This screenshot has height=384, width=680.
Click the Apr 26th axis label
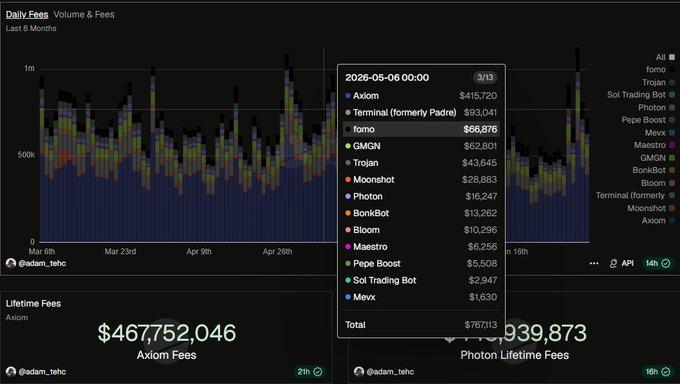click(x=278, y=252)
